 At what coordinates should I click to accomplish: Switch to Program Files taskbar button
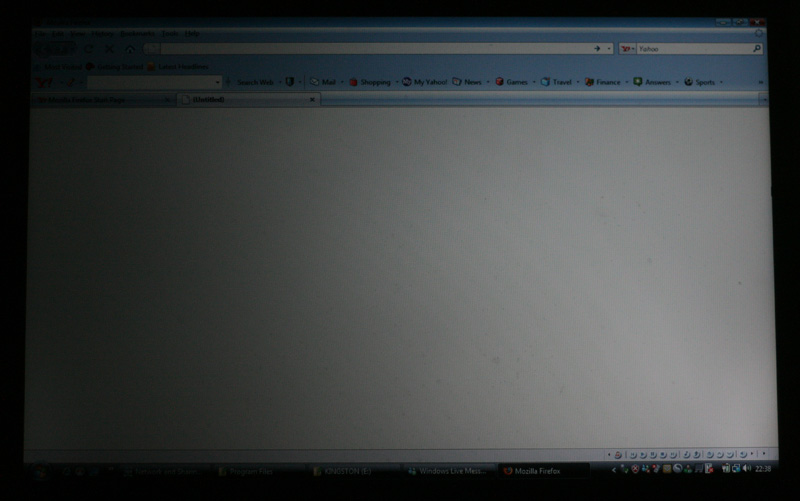[260, 472]
